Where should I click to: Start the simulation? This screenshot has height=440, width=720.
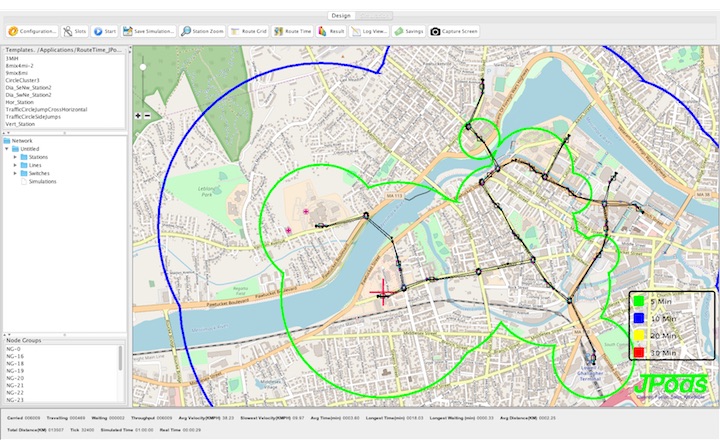pyautogui.click(x=105, y=31)
